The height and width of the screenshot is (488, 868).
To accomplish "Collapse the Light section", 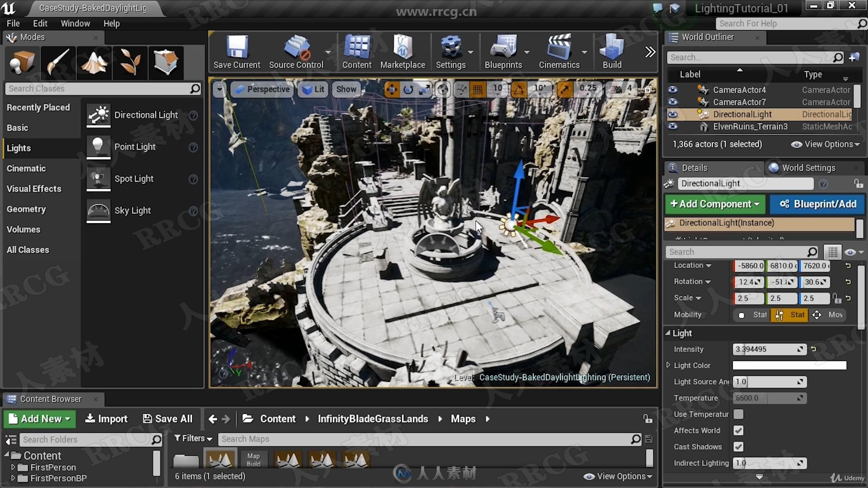I will 668,333.
